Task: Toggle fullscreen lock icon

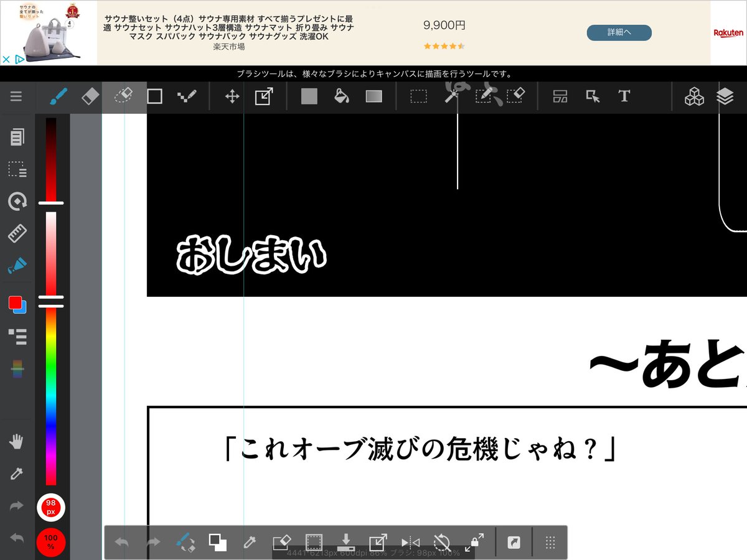Action: point(474,542)
